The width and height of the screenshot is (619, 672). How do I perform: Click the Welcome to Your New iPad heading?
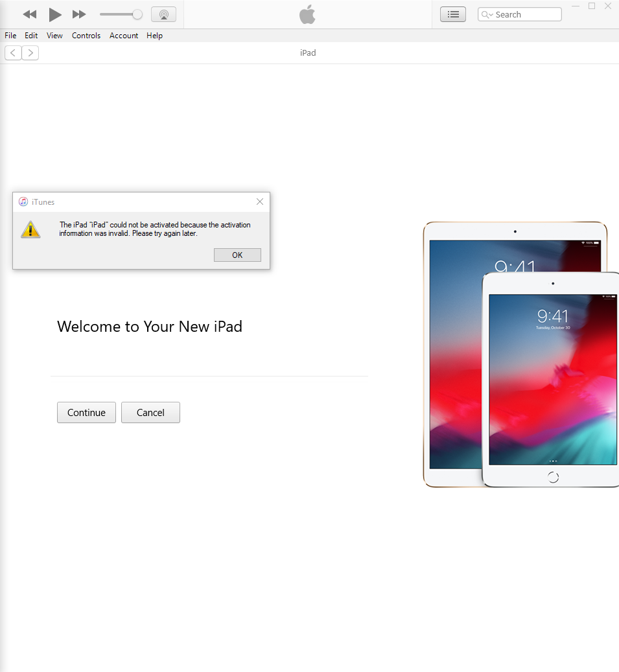pos(150,327)
